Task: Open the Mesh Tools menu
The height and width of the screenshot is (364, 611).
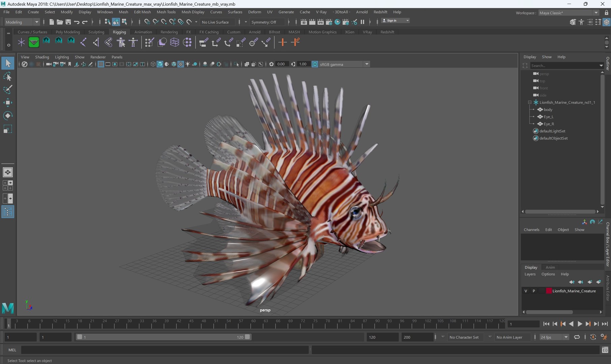Action: click(x=166, y=12)
